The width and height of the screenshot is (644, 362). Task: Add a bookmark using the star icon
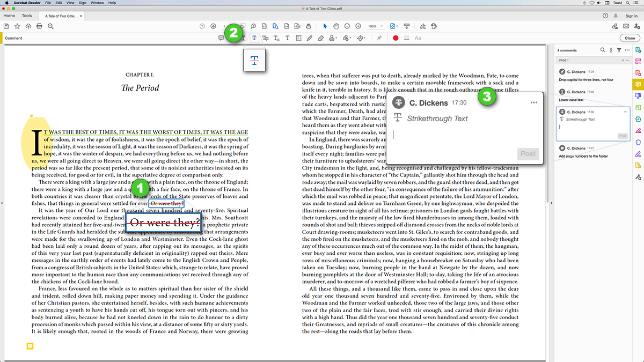(17, 26)
